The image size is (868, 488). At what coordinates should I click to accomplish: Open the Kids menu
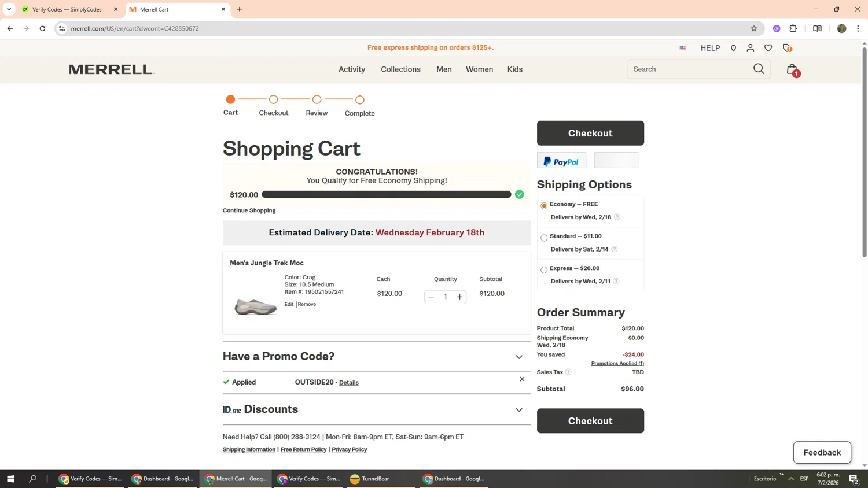coord(515,69)
